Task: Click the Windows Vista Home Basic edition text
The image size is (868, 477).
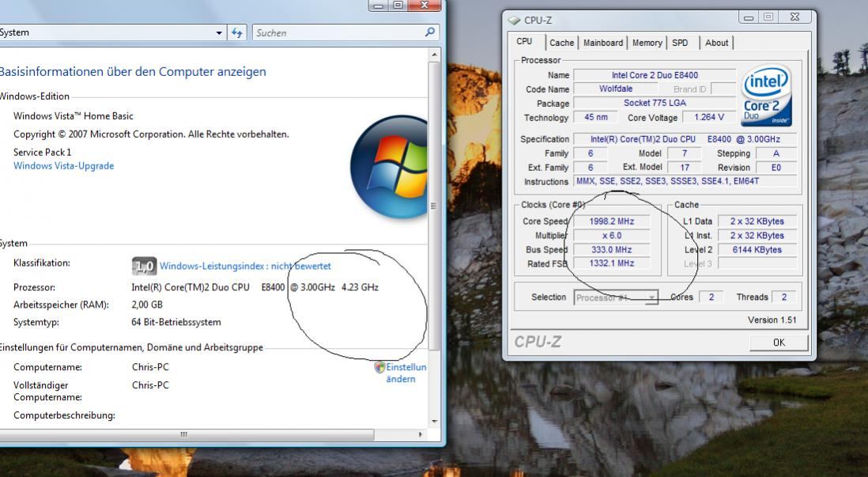Action: tap(73, 116)
